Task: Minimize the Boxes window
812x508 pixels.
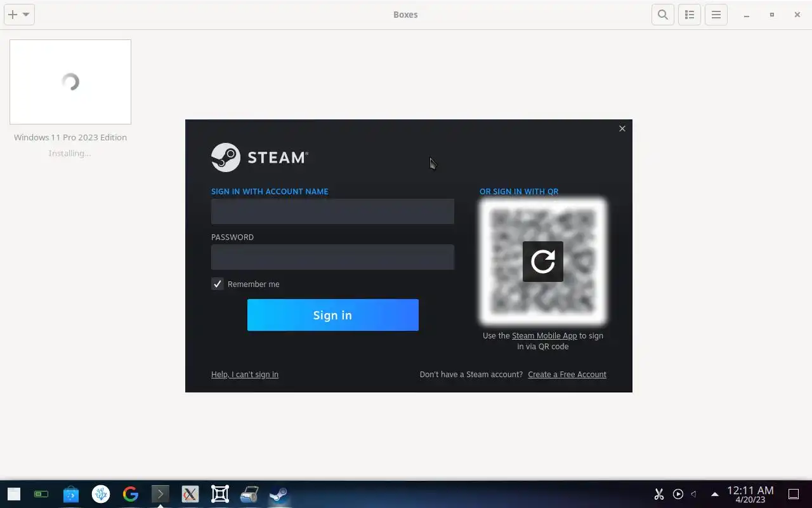Action: [x=747, y=15]
